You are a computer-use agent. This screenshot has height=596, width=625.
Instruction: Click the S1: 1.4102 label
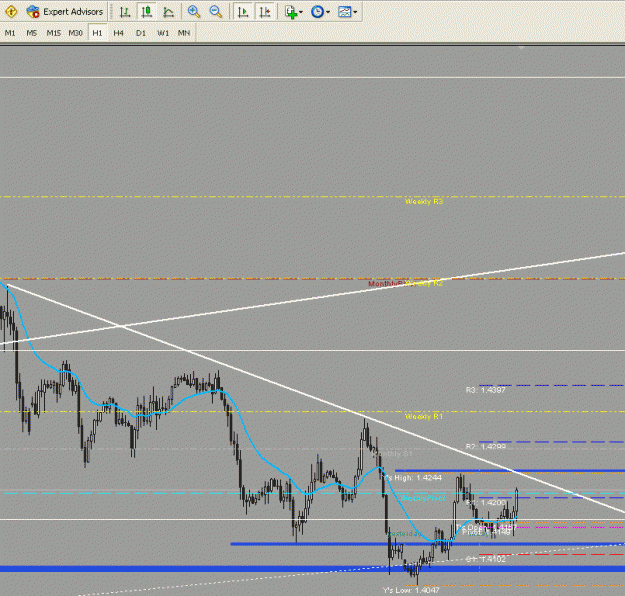pyautogui.click(x=485, y=559)
